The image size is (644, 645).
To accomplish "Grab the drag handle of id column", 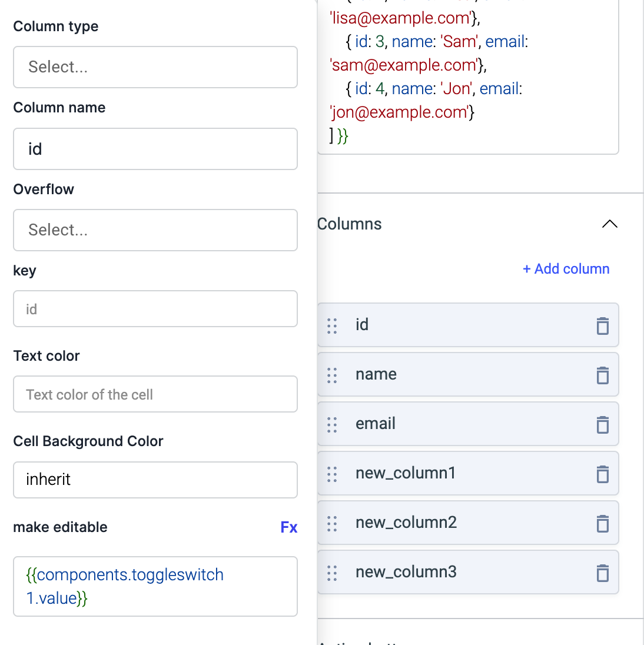I will point(332,325).
